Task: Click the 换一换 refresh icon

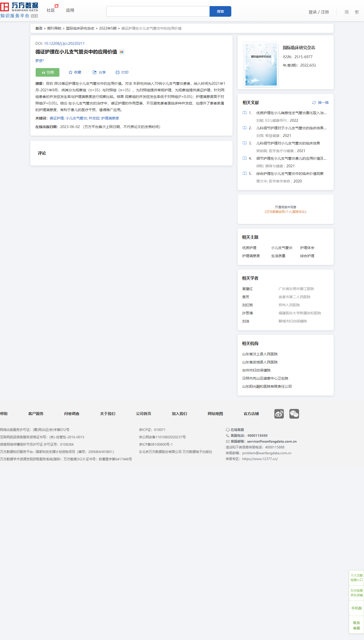Action: (314, 103)
